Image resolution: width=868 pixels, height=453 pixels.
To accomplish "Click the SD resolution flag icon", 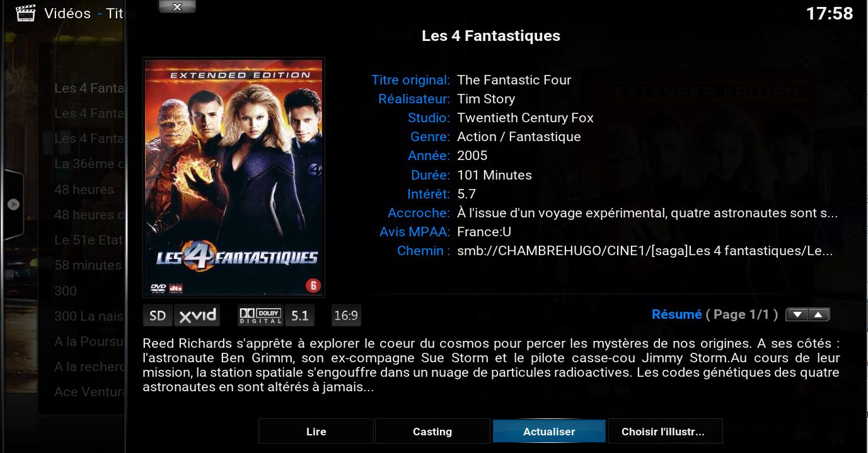I will pyautogui.click(x=158, y=316).
